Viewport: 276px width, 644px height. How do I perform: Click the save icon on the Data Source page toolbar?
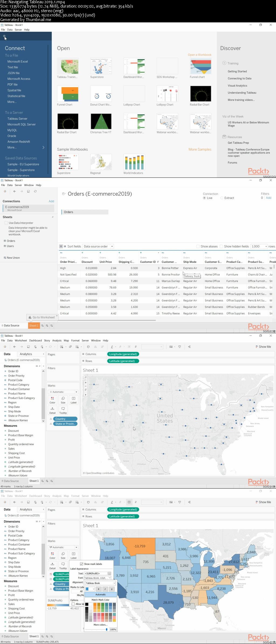(x=28, y=191)
